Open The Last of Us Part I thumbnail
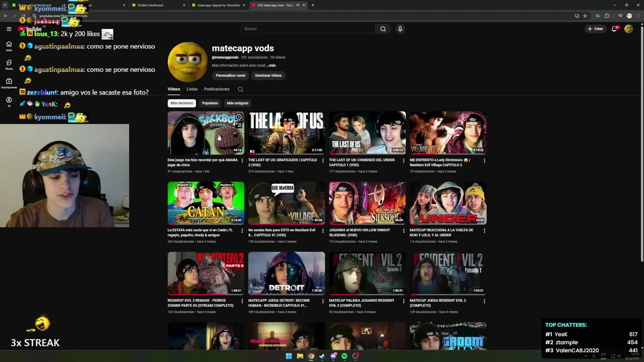644x362 pixels. (367, 133)
